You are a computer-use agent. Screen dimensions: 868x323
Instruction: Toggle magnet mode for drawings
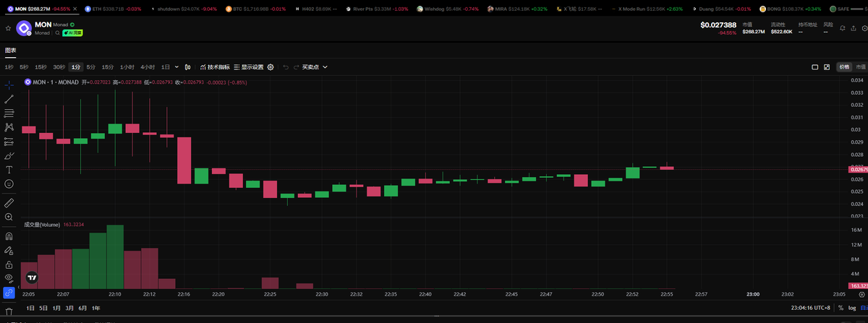(9, 236)
